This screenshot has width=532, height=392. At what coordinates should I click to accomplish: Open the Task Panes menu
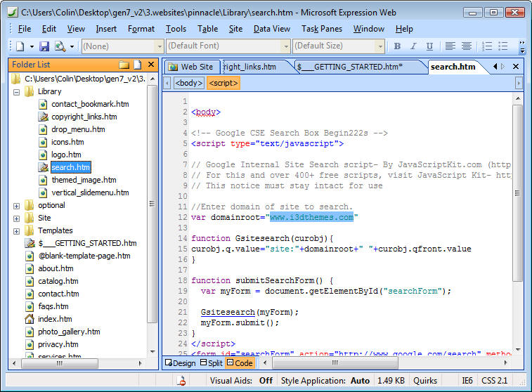tap(323, 29)
